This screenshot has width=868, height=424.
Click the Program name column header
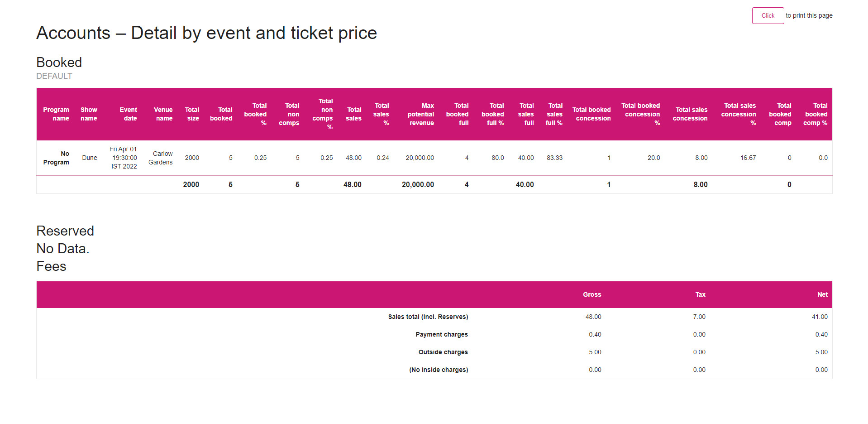coord(56,114)
